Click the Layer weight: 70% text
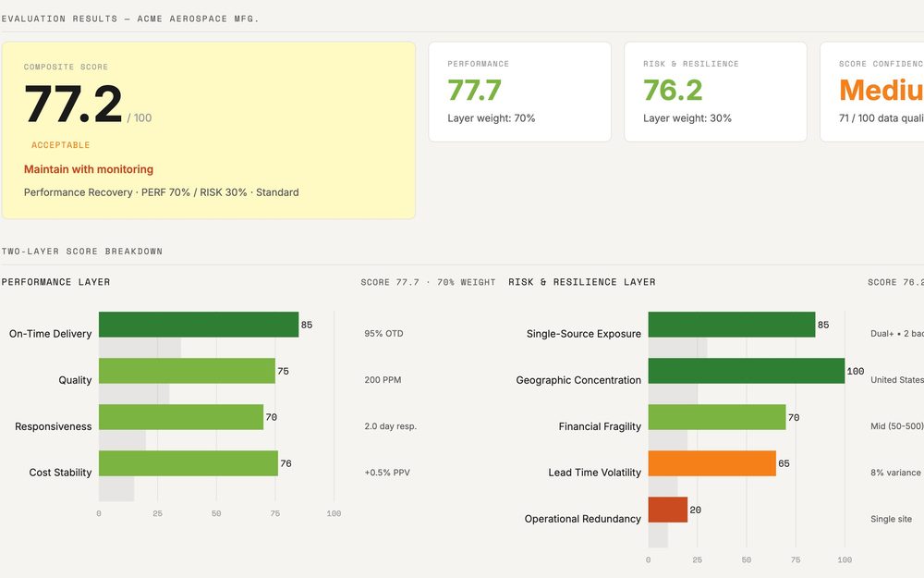924x578 pixels. coord(492,118)
